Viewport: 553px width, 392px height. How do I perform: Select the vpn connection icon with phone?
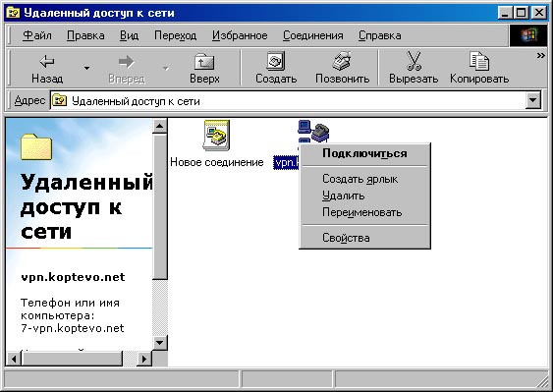click(x=313, y=132)
